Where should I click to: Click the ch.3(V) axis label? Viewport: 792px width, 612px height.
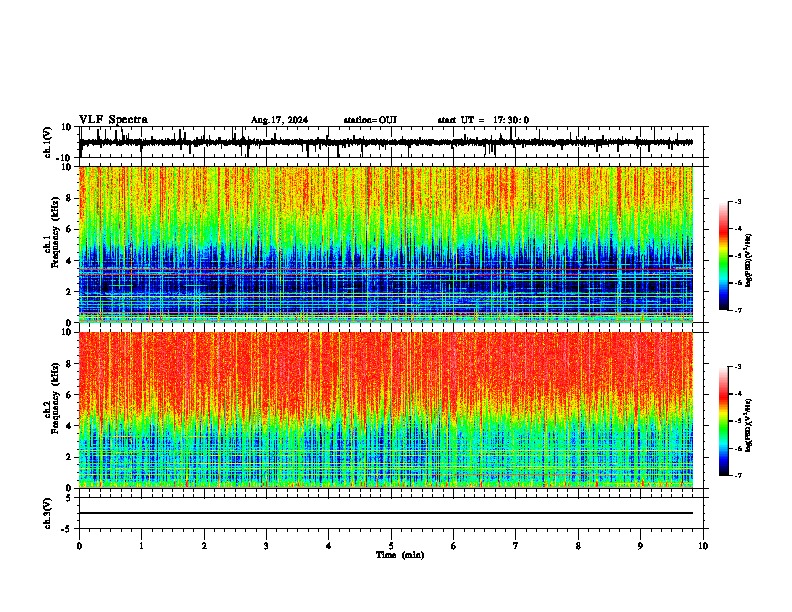click(48, 513)
